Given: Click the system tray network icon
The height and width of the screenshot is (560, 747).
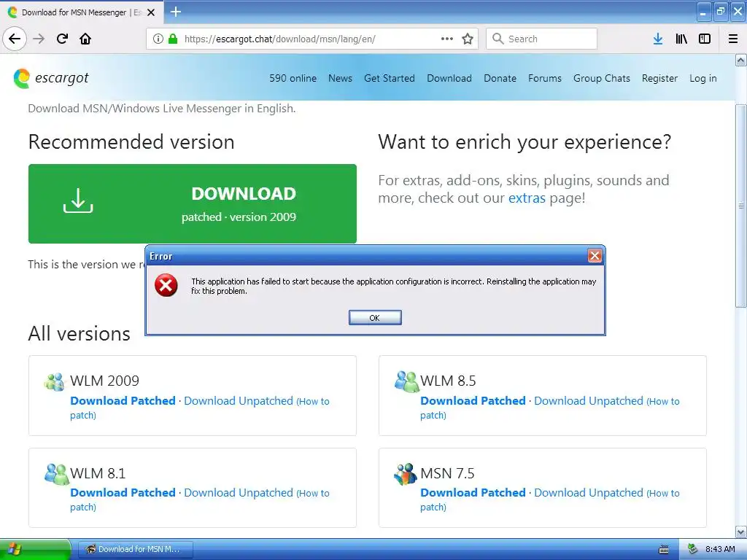Looking at the screenshot, I should coord(693,549).
